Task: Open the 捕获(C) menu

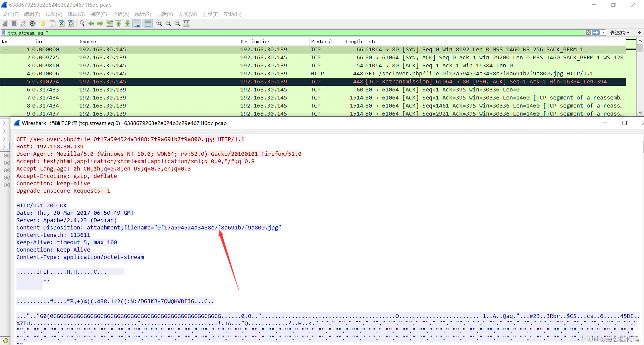Action: coord(99,14)
